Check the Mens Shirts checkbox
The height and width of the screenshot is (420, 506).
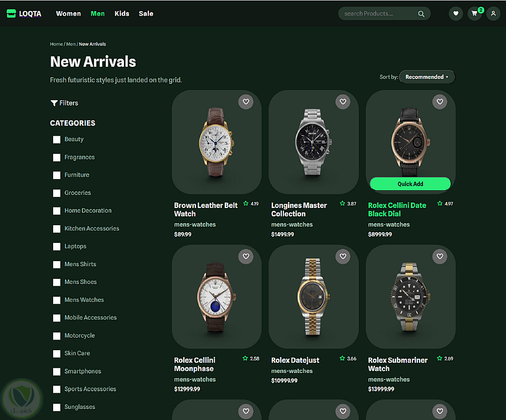point(57,265)
